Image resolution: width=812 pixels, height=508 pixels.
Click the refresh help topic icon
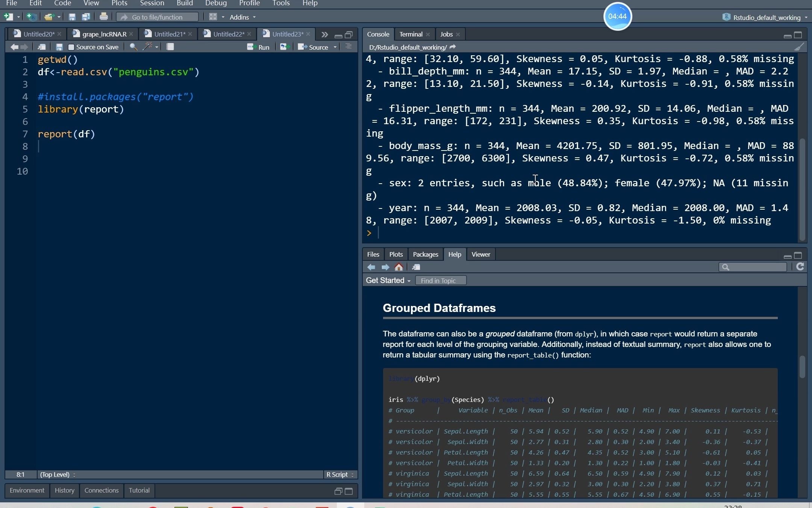pyautogui.click(x=800, y=267)
